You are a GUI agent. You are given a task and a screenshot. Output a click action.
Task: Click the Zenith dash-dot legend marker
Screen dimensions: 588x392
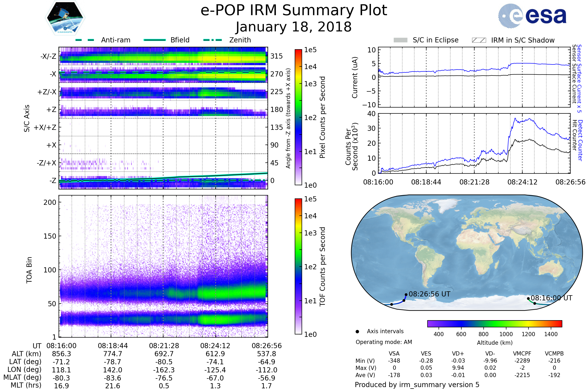(x=212, y=40)
